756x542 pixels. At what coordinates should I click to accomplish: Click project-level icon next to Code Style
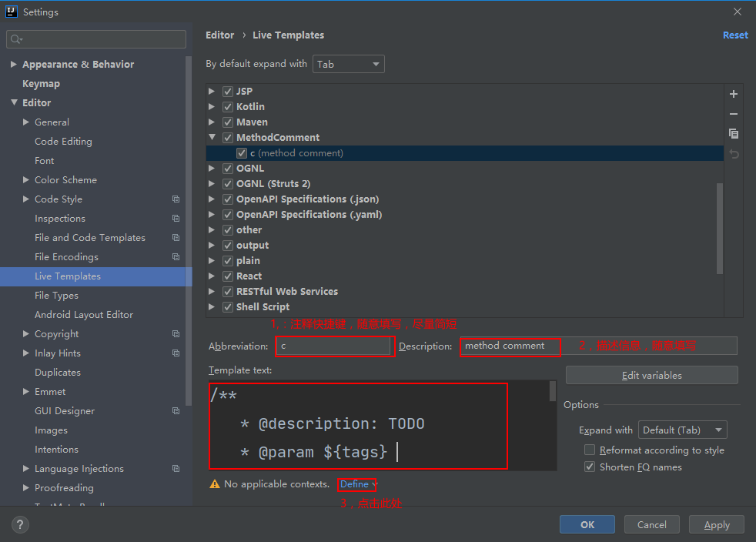click(176, 199)
